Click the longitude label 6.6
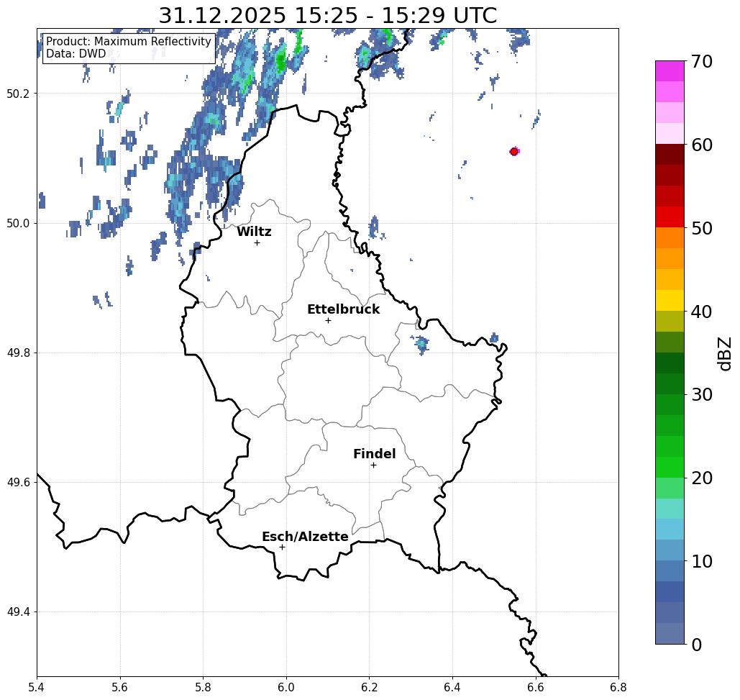 536,687
